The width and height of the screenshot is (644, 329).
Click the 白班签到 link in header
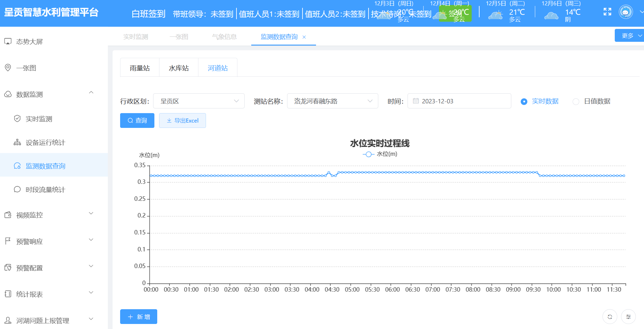pyautogui.click(x=148, y=14)
